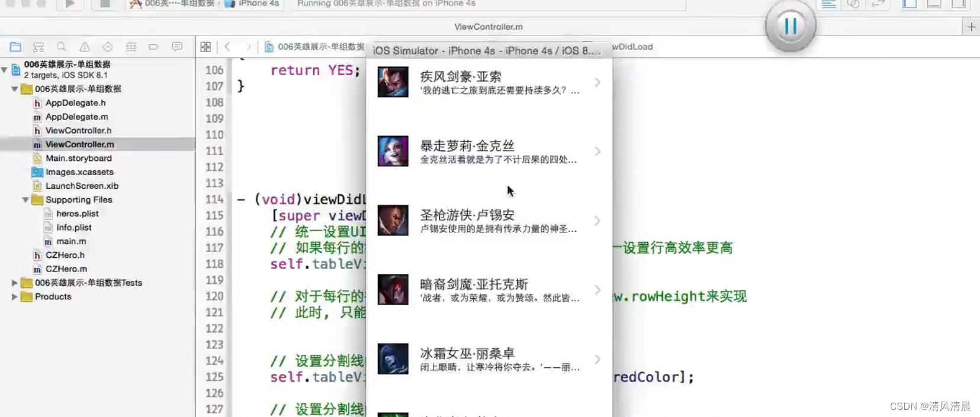The height and width of the screenshot is (417, 980).
Task: Pause playback with the round pause overlay
Action: [791, 25]
